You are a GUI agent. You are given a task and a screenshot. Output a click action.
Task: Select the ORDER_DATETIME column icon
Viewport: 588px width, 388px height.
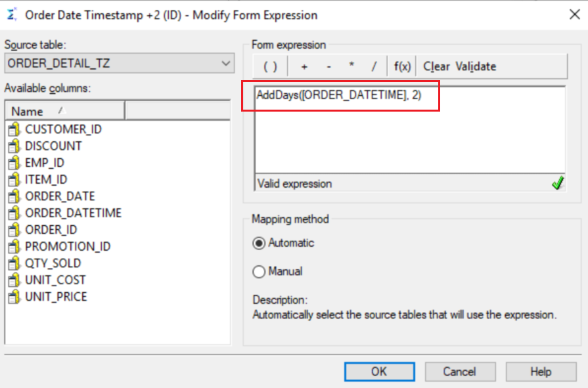click(x=14, y=213)
